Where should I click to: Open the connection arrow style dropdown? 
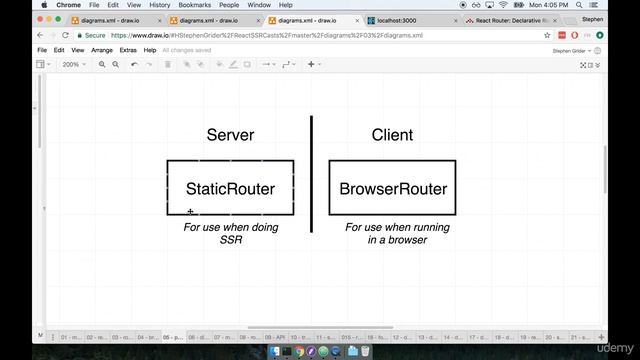(269, 64)
